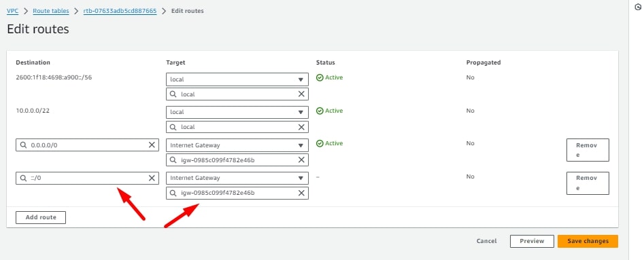Open Internet Gateway dropdown for 0.0.0.0/0 route

[x=237, y=145]
